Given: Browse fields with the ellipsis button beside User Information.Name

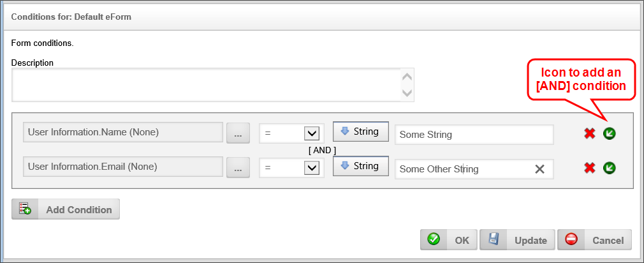Looking at the screenshot, I should tap(238, 133).
